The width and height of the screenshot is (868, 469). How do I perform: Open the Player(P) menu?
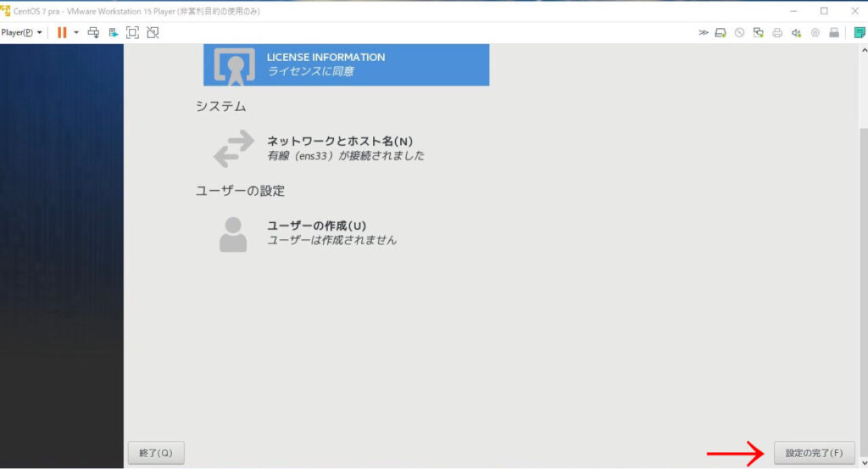click(21, 33)
